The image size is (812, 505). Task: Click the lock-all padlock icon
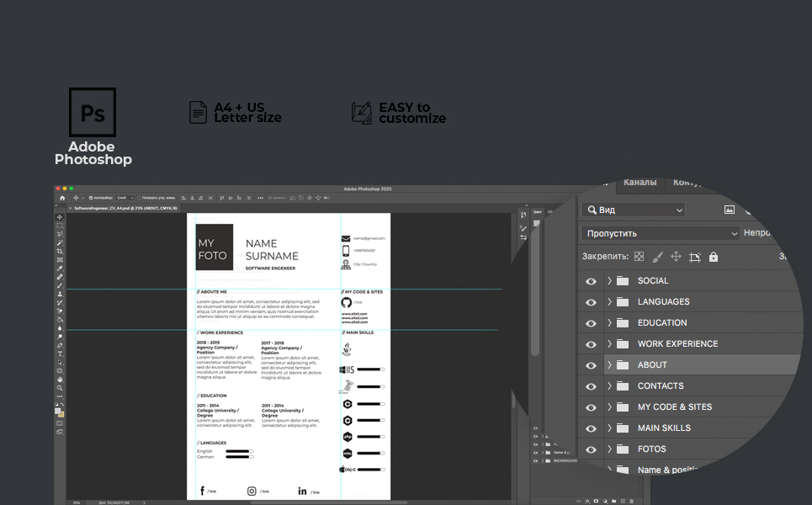tap(714, 257)
